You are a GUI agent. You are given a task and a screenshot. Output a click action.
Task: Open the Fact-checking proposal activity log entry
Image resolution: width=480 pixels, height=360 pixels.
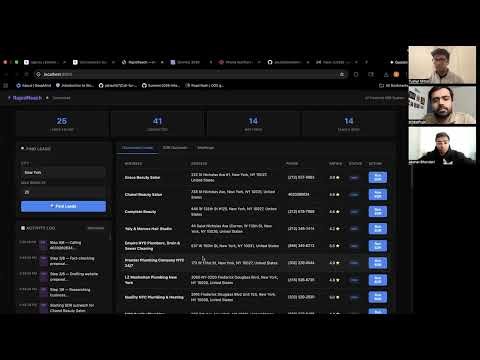pos(63,261)
